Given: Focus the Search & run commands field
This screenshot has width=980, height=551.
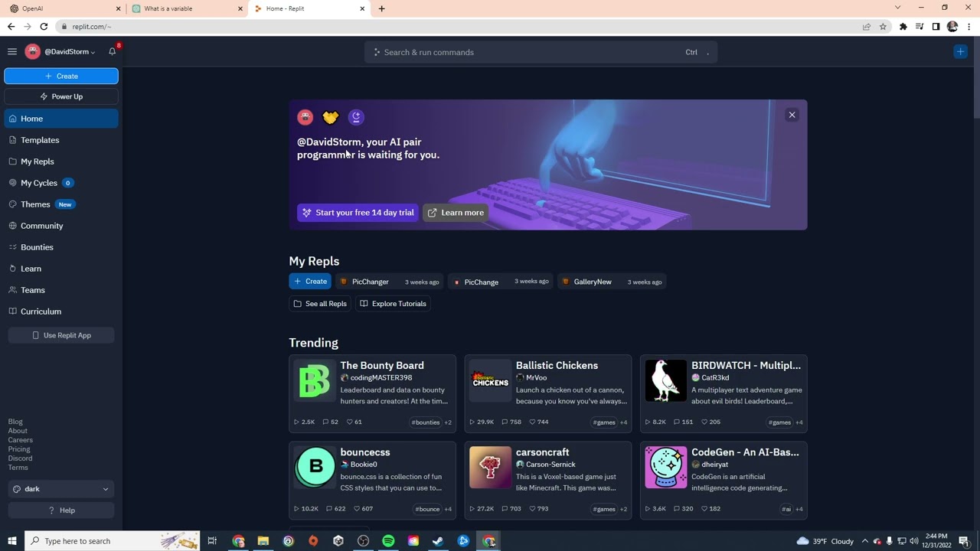Looking at the screenshot, I should coord(541,52).
